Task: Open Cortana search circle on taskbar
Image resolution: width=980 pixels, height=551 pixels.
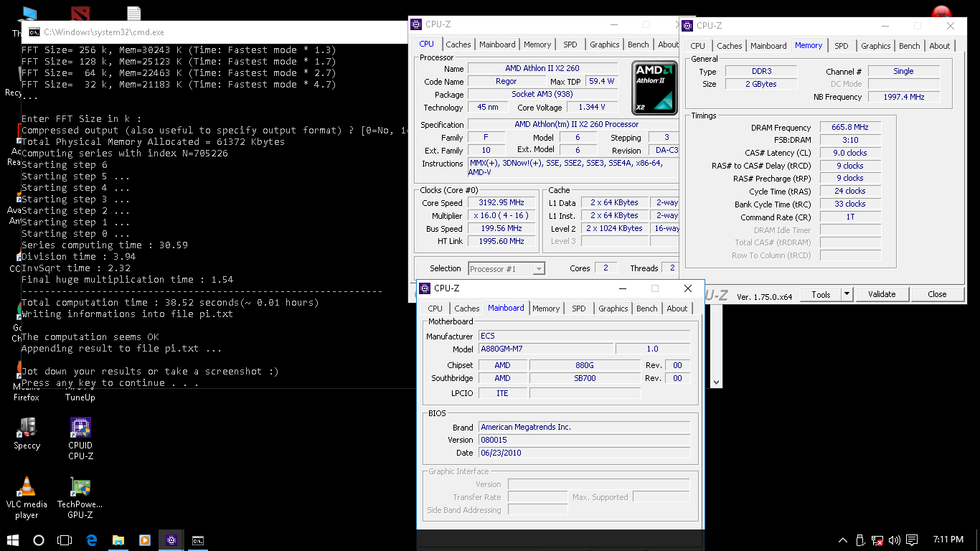Action: 39,540
